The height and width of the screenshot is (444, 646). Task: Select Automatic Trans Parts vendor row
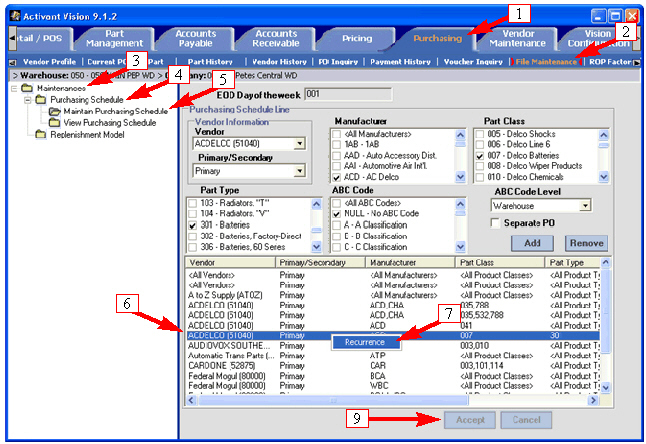click(x=393, y=355)
